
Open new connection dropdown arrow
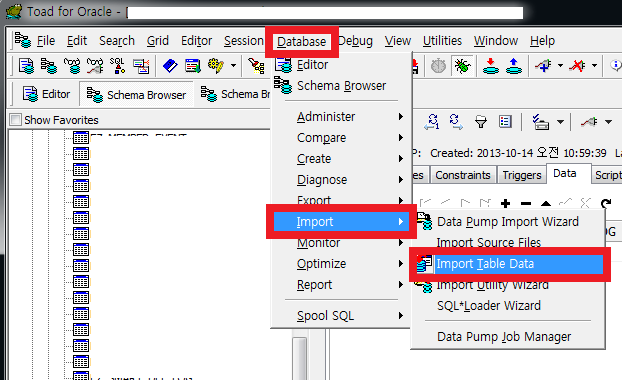[560, 66]
